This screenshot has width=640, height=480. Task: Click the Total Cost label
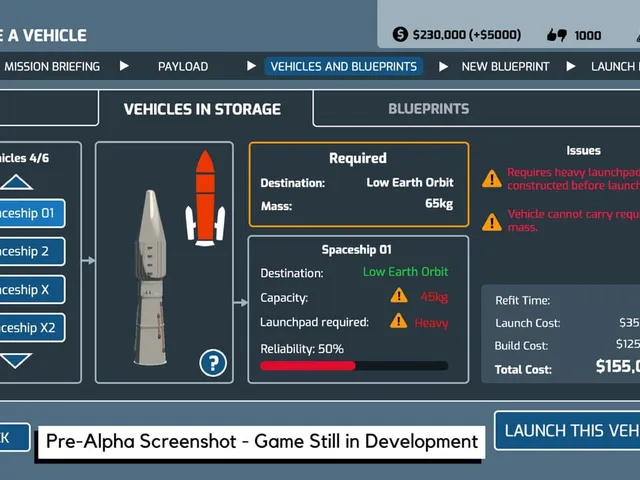click(523, 370)
